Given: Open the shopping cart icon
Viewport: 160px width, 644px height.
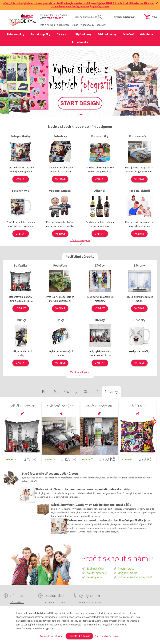Looking at the screenshot, I should 146,17.
